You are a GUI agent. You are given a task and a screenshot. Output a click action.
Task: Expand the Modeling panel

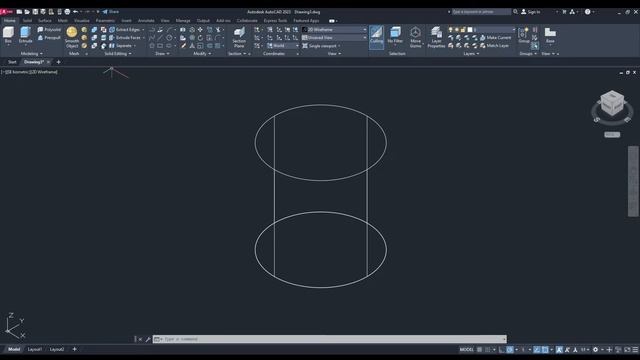pos(31,53)
